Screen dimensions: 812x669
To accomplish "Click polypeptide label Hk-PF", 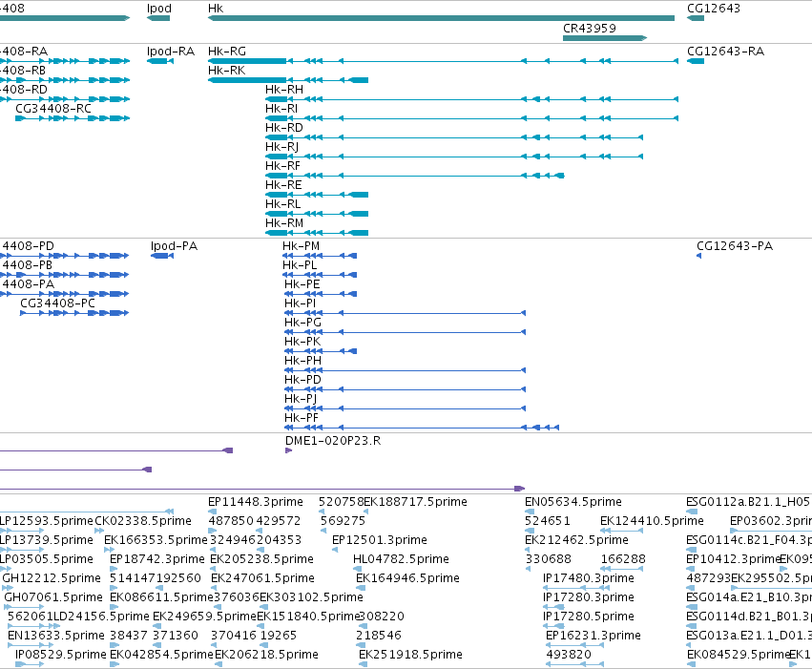I will tap(302, 418).
